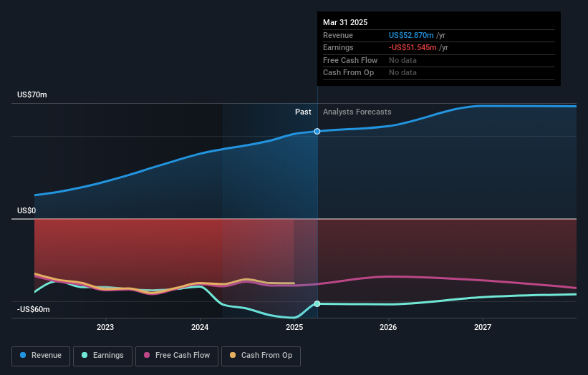This screenshot has height=375, width=588.
Task: Click the 2025 x-axis label
Action: tap(294, 328)
